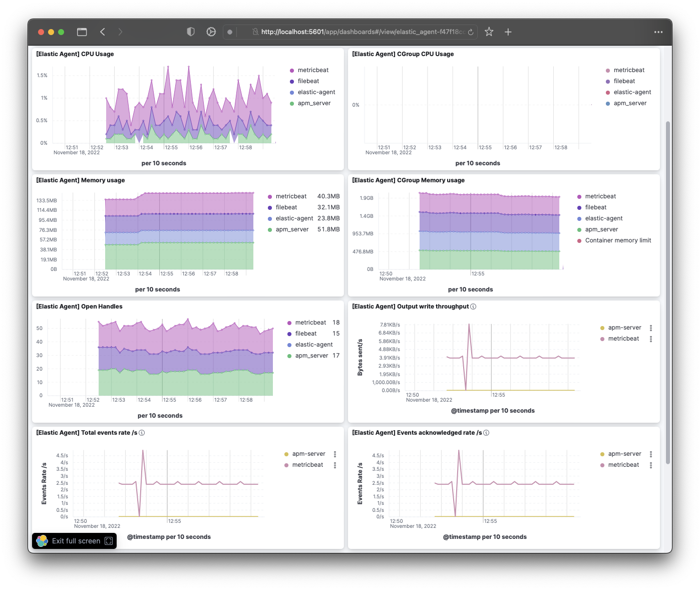Click Bytes sent/s axis label in throughput chart
The width and height of the screenshot is (700, 590).
click(360, 358)
